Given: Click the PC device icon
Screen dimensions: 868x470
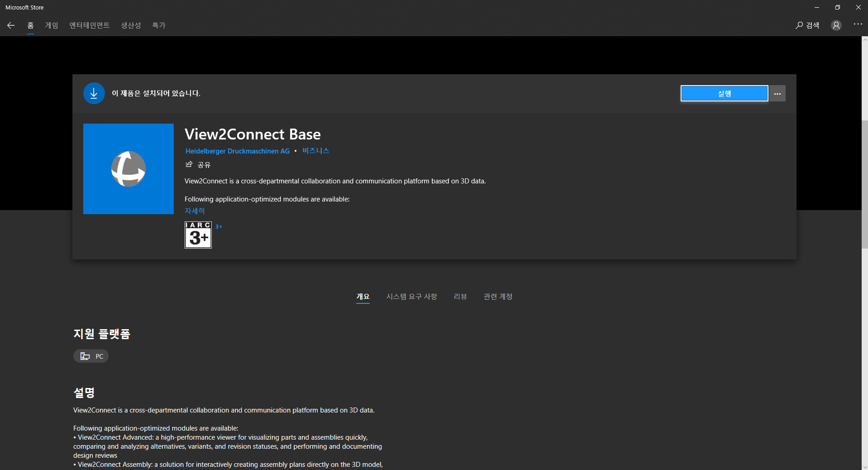Looking at the screenshot, I should [85, 356].
